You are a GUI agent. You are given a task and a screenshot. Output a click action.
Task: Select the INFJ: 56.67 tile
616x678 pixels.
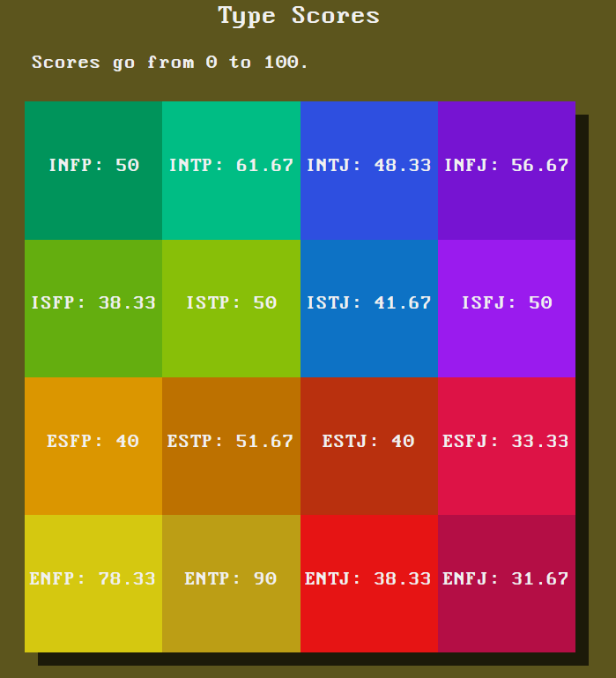point(507,170)
